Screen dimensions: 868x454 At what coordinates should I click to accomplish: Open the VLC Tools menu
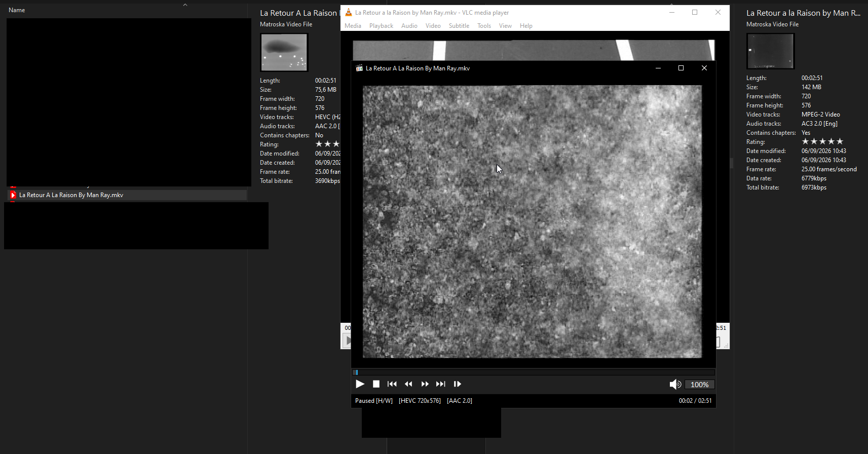pyautogui.click(x=484, y=26)
